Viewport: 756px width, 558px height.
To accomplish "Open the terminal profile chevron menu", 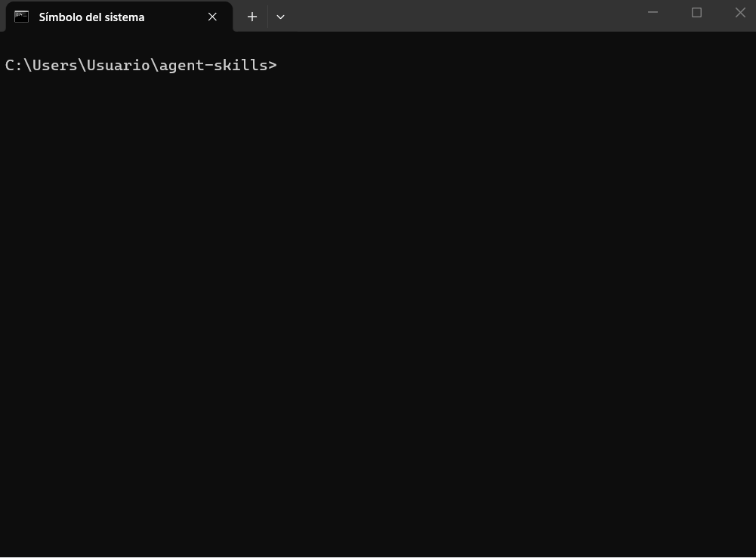I will tap(280, 17).
